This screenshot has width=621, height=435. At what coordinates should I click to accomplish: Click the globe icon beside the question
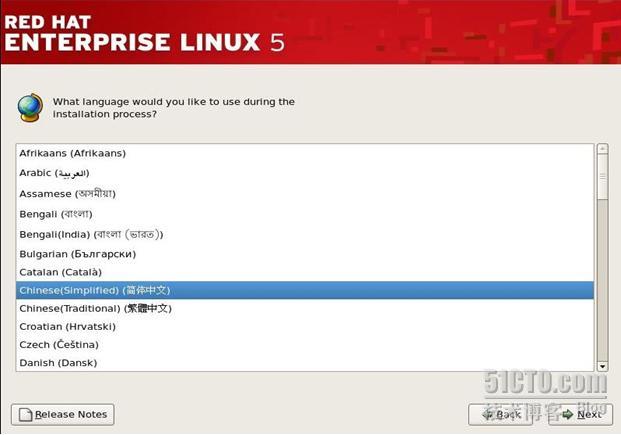(x=30, y=108)
